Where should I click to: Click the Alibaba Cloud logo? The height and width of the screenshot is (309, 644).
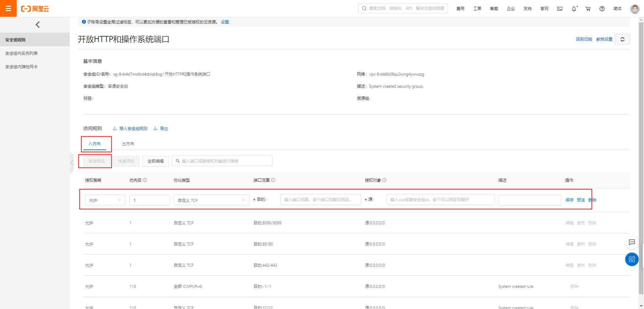tap(35, 9)
